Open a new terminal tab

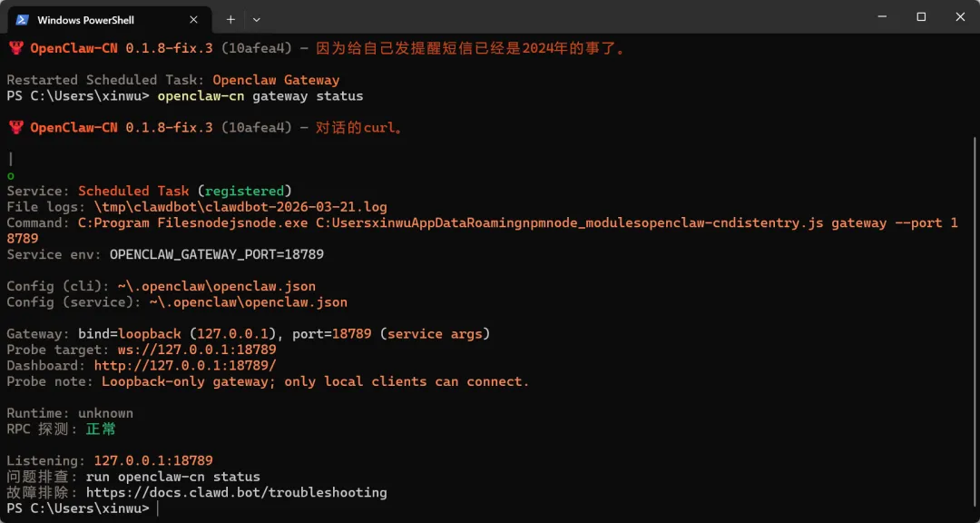pyautogui.click(x=230, y=19)
